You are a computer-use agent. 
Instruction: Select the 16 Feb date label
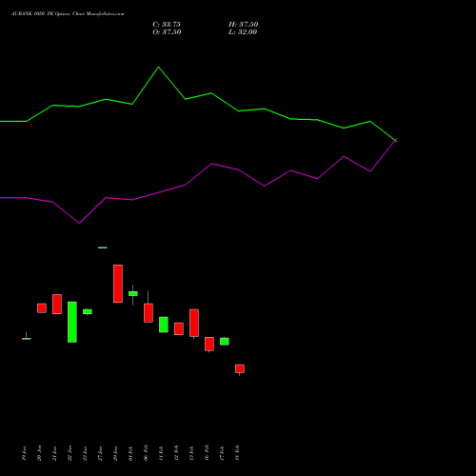[207, 453]
